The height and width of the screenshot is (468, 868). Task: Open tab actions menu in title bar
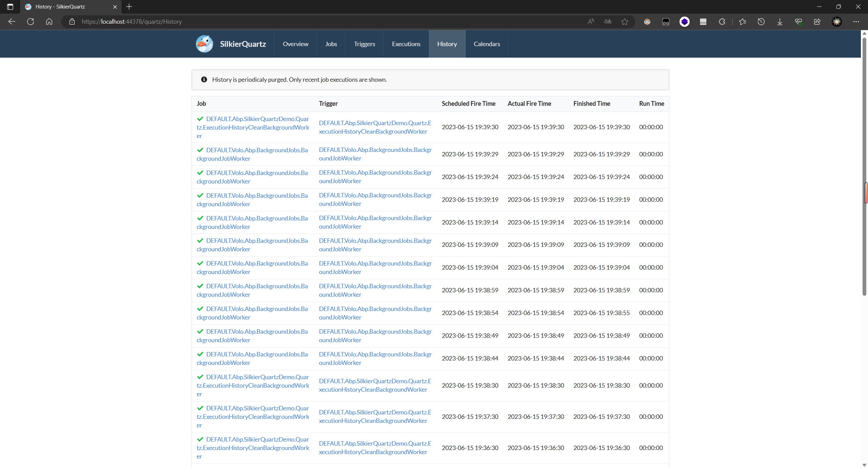10,7
